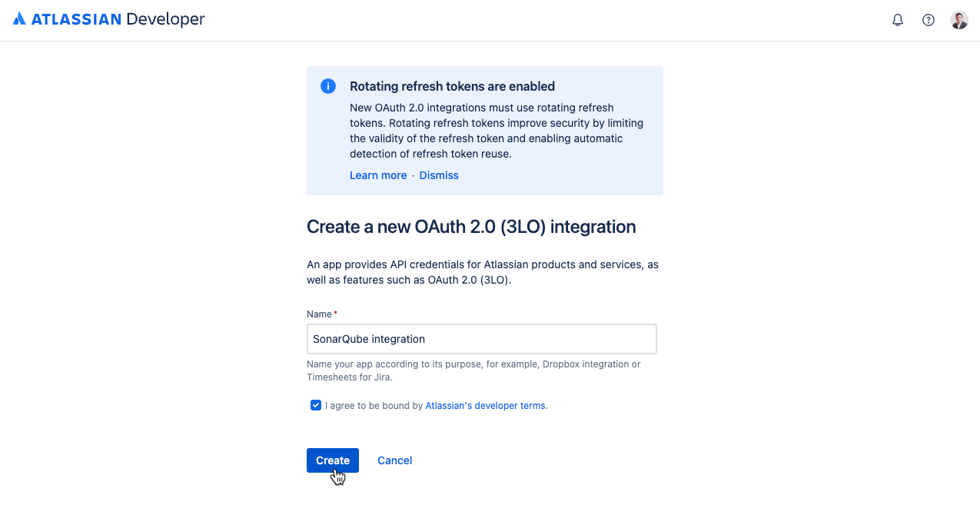Click Create to make the OAuth integration
Screen dimensions: 980x515
332,460
